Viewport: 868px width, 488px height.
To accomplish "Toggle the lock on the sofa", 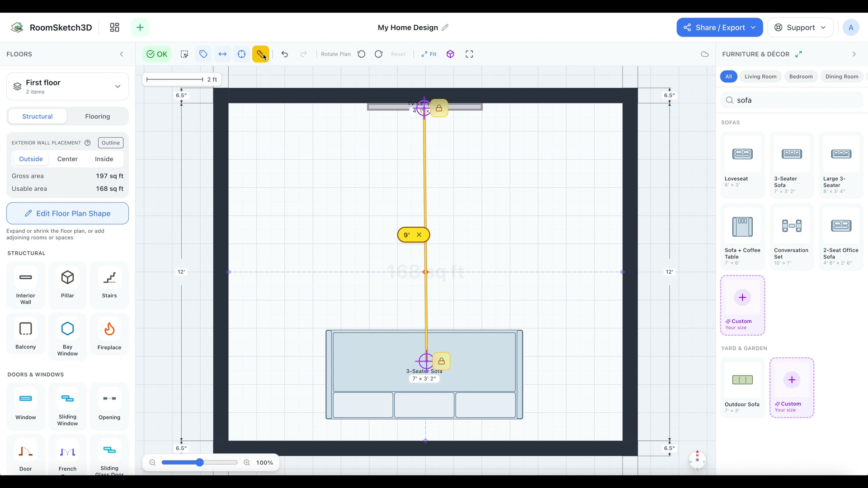I will (x=441, y=361).
